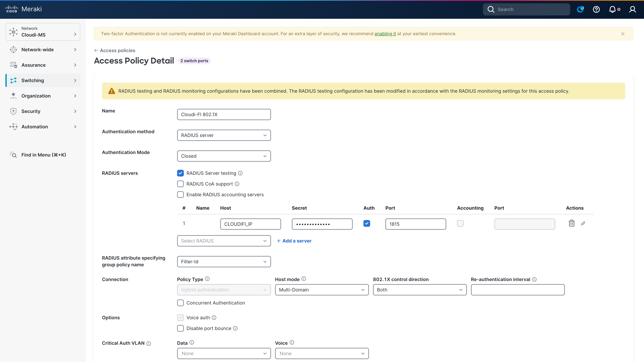The width and height of the screenshot is (644, 362).
Task: Click the Assurance sidebar icon
Action: pos(13,65)
